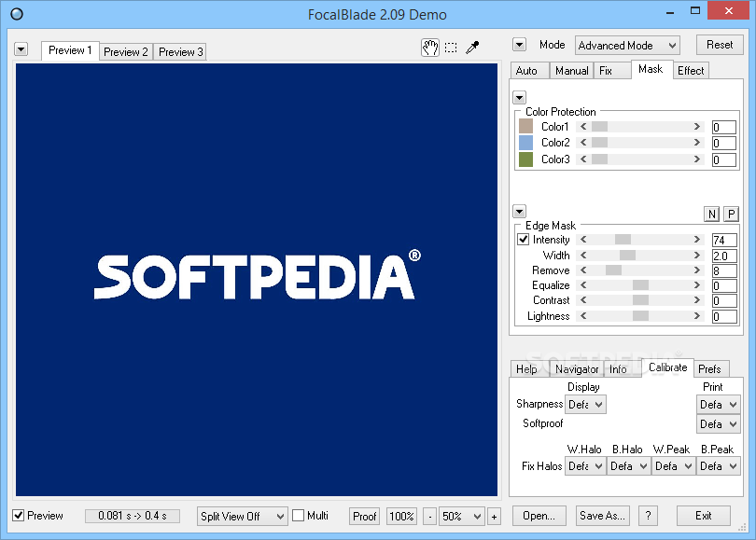Increase Contrast with right arrow
Image resolution: width=756 pixels, height=540 pixels.
pyautogui.click(x=696, y=300)
